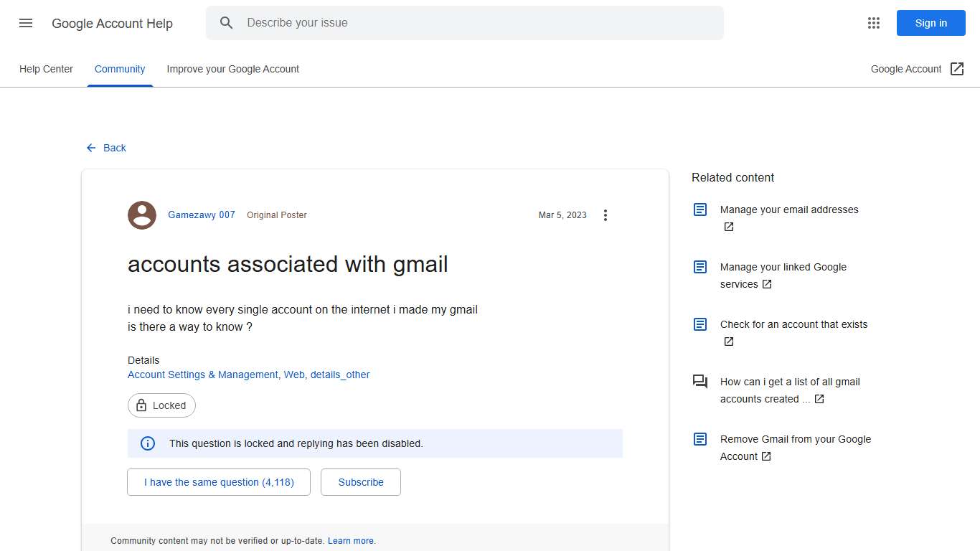Switch to the Help Center tab
This screenshot has width=980, height=551.
pyautogui.click(x=46, y=69)
